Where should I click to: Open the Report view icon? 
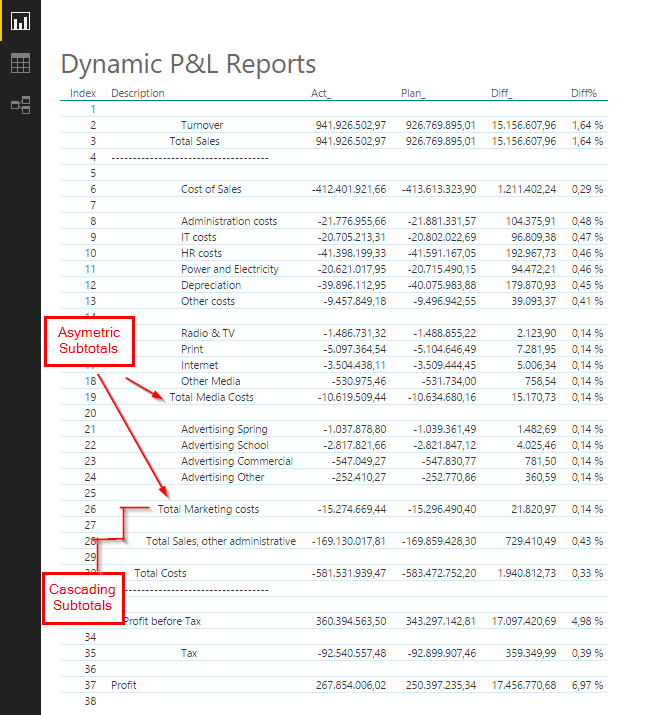pos(21,21)
